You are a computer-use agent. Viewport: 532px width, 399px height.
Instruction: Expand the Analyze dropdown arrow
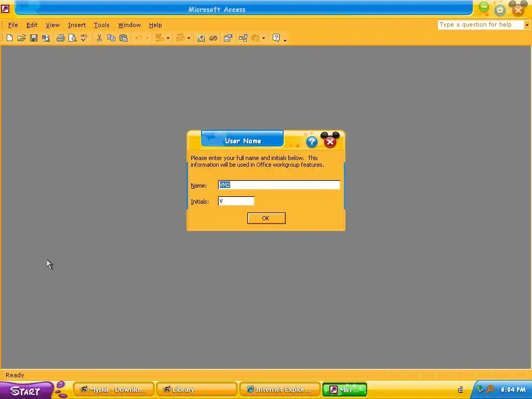(189, 38)
